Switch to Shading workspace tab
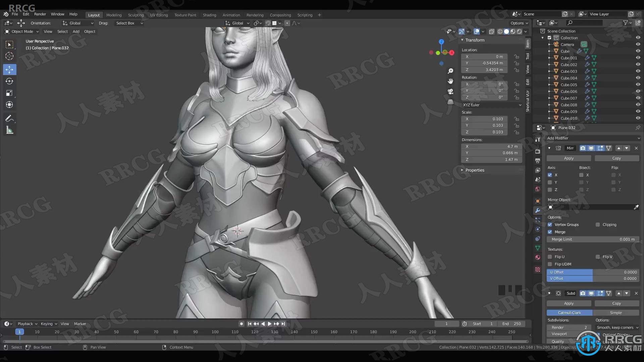This screenshot has width=644, height=362. pyautogui.click(x=209, y=15)
